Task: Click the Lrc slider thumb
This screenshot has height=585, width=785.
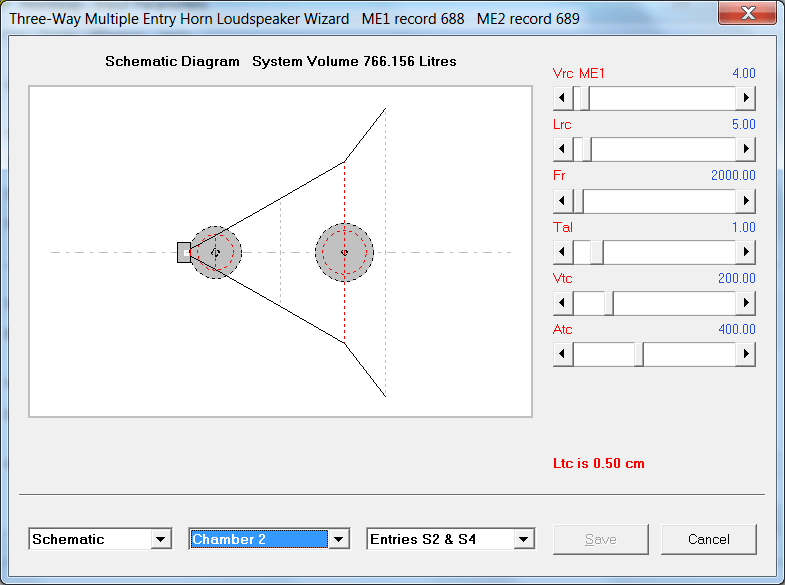Action: pos(586,149)
